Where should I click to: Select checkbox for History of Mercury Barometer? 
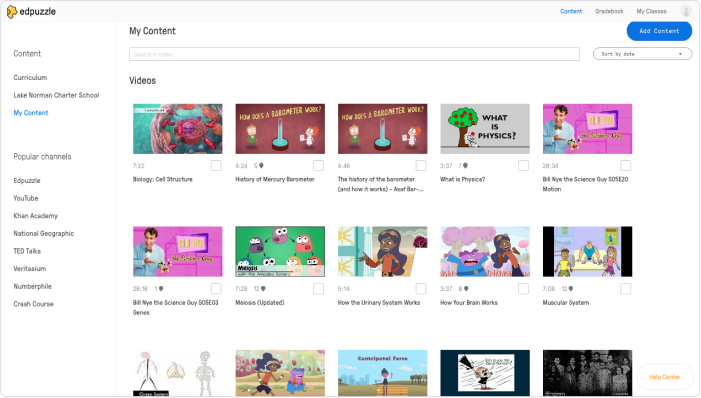pos(318,165)
